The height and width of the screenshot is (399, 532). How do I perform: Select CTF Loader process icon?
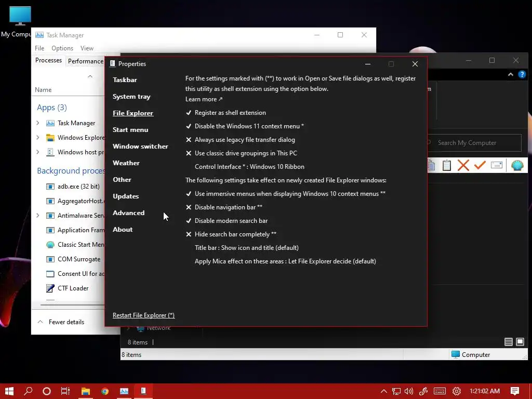[x=50, y=288]
